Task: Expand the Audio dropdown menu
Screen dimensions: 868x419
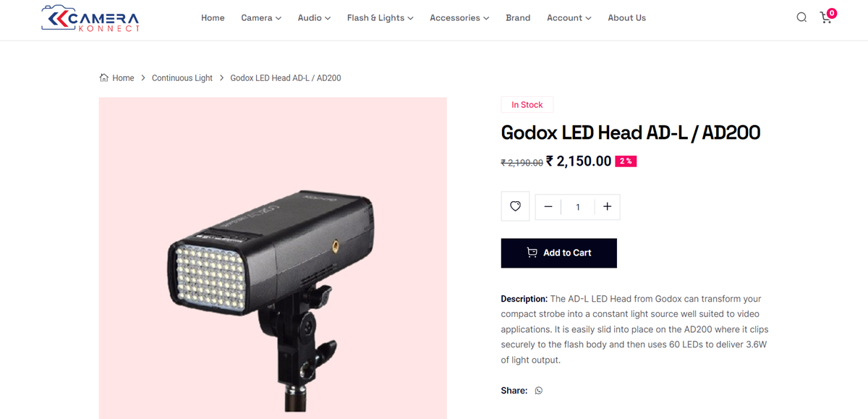Action: (314, 18)
